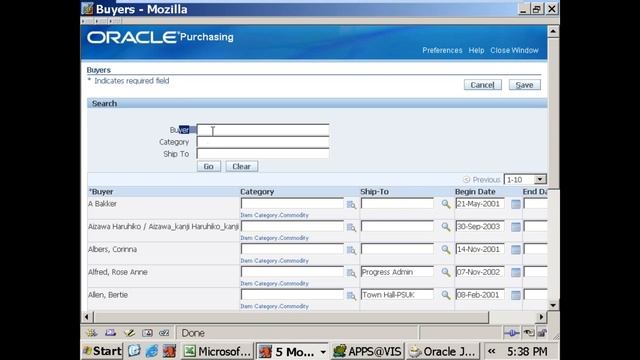The width and height of the screenshot is (640, 360).
Task: Switch to Microsoft Excel taskbar button
Action: tap(217, 351)
